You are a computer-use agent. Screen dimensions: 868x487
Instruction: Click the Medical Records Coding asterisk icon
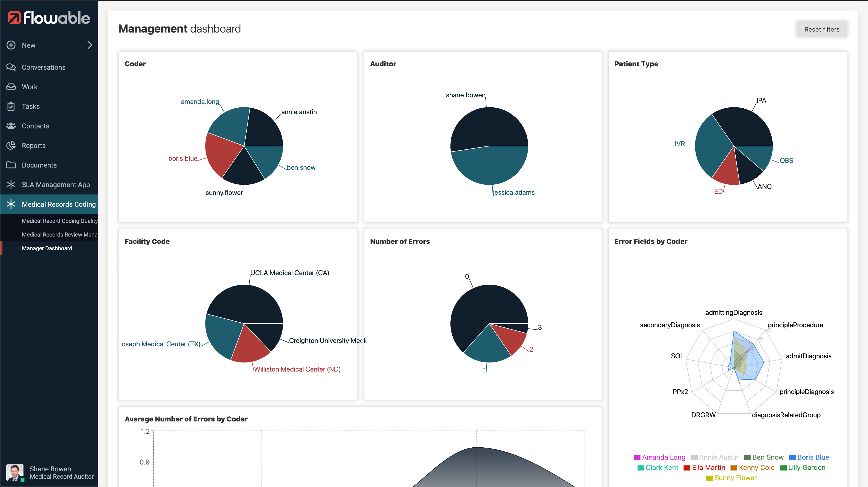pos(11,204)
